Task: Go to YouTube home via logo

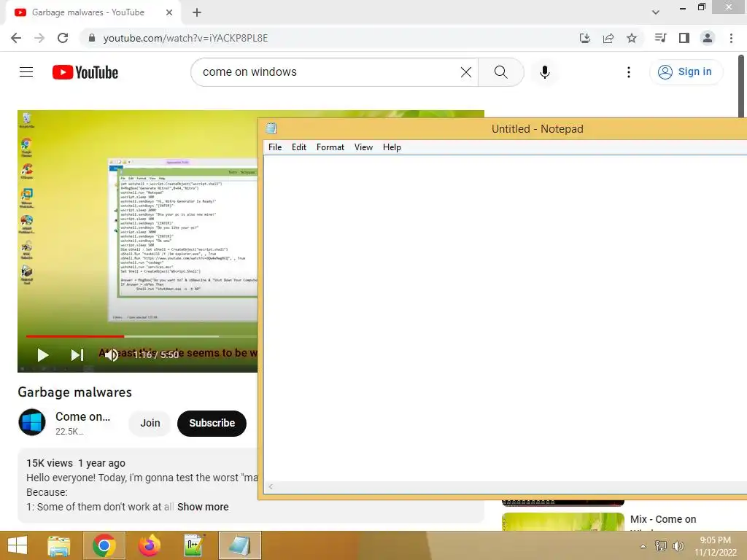Action: [85, 72]
